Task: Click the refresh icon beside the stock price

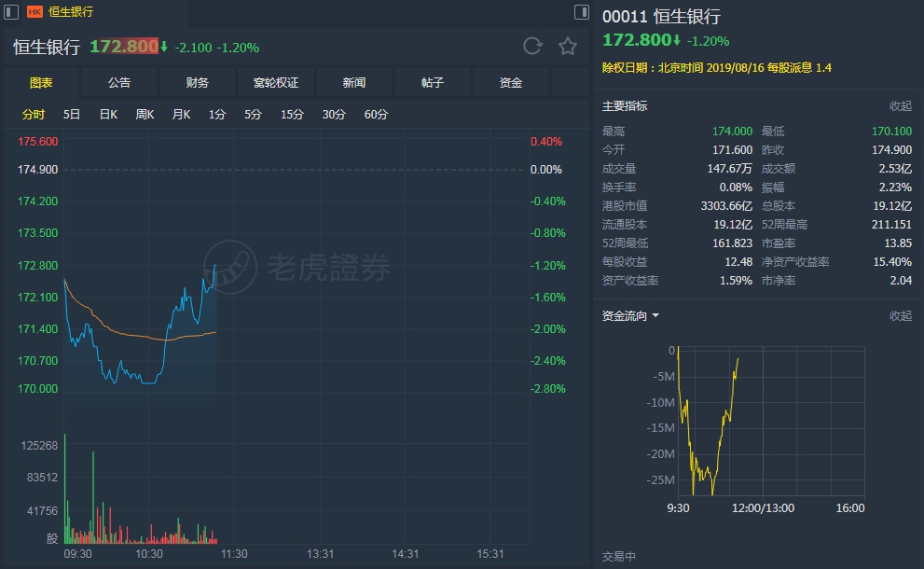Action: pos(532,47)
